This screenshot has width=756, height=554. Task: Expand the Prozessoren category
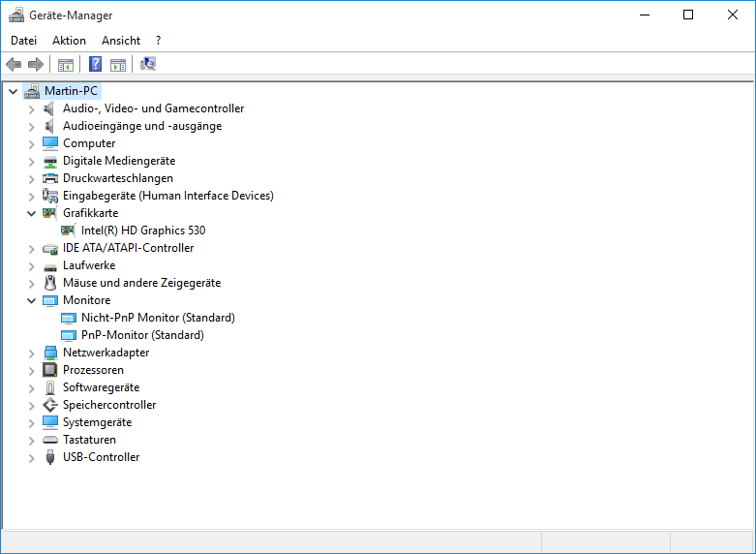pyautogui.click(x=32, y=371)
